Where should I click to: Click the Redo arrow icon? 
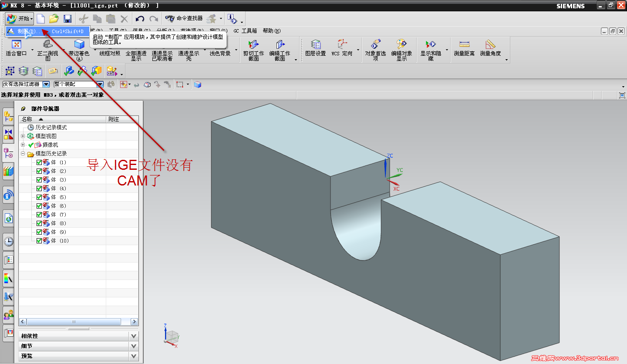coord(154,19)
